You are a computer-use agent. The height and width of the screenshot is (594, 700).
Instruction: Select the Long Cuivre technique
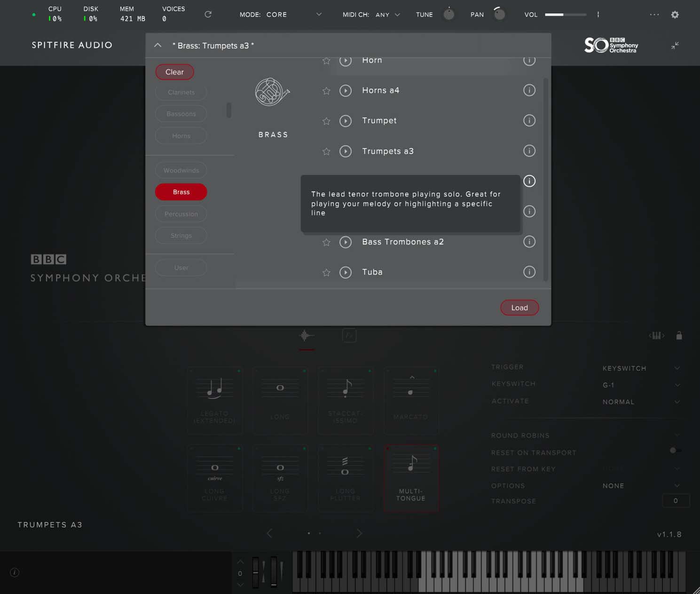pyautogui.click(x=215, y=478)
